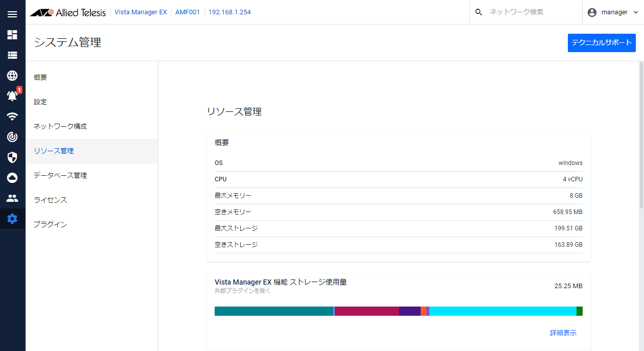Expand the manager account dropdown
Screen dimensions: 644x351
613,12
